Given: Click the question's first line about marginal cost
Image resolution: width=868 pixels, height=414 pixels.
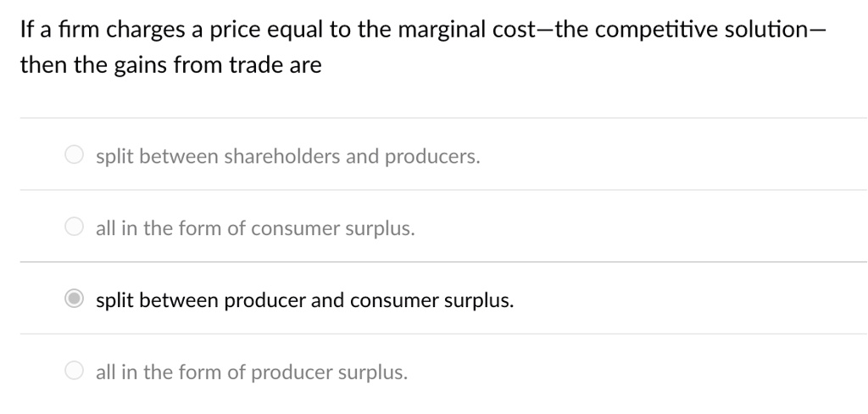Looking at the screenshot, I should pyautogui.click(x=423, y=30).
